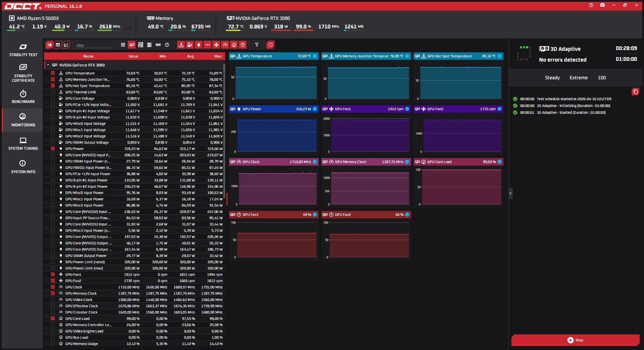Screen dimensions: 644x350
Task: Open info for the GPU Power graph
Action: [x=315, y=109]
